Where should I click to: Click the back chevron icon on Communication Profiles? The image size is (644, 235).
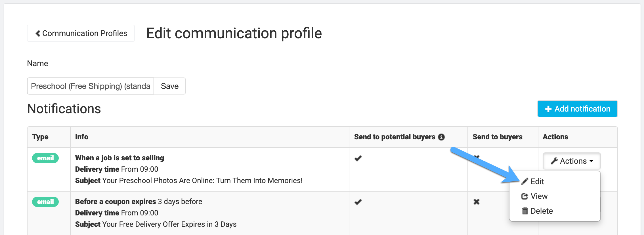37,33
